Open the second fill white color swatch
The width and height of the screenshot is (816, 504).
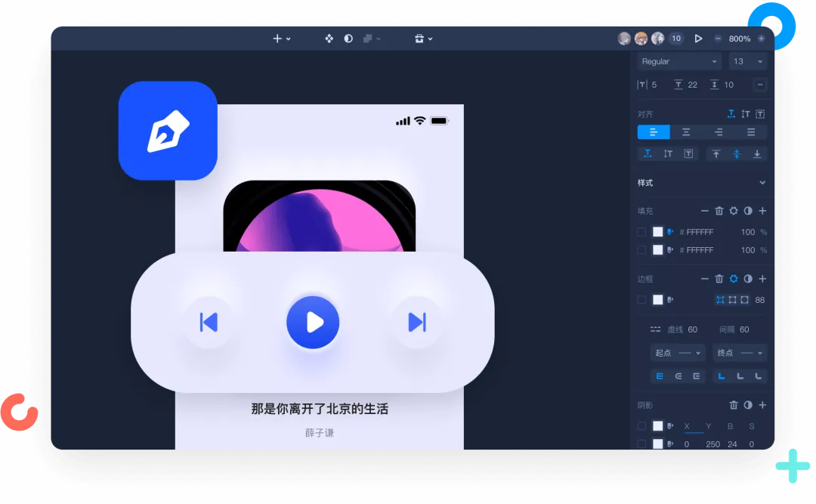(x=658, y=250)
